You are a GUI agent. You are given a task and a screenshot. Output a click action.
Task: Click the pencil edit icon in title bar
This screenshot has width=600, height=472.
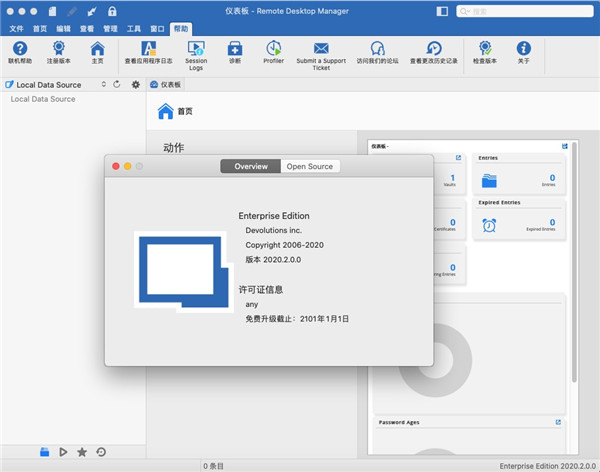[72, 11]
